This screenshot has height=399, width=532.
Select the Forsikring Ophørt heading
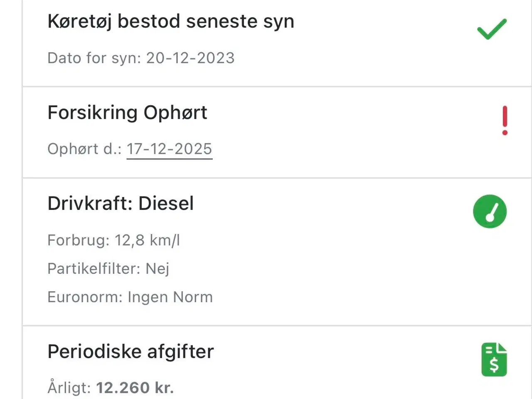pyautogui.click(x=127, y=113)
